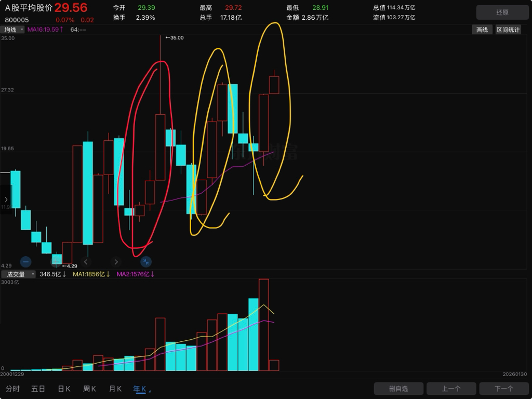Image resolution: width=532 pixels, height=399 pixels.
Task: Click the 删自选 button
Action: (398, 389)
